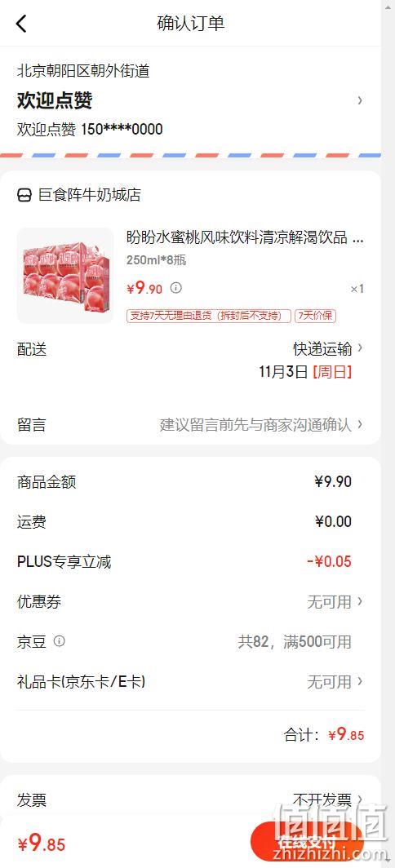This screenshot has height=868, width=395.
Task: Open address details chevron beside 欢迎点赞
Action: point(360,100)
